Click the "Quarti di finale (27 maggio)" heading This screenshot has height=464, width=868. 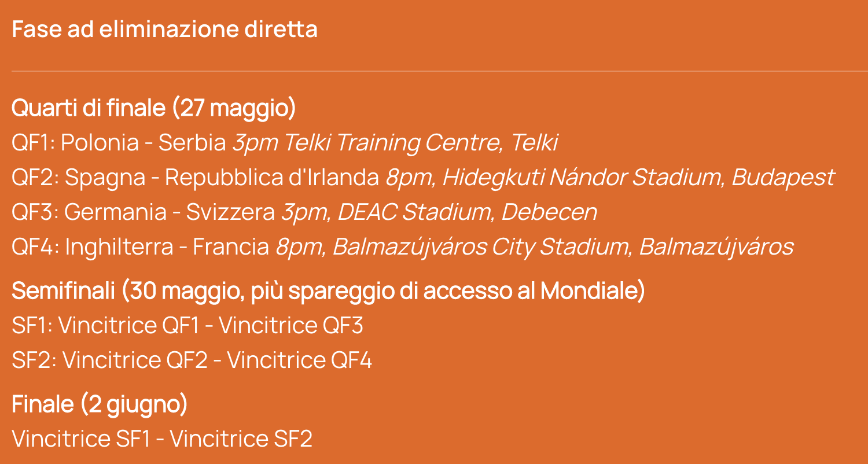point(153,108)
